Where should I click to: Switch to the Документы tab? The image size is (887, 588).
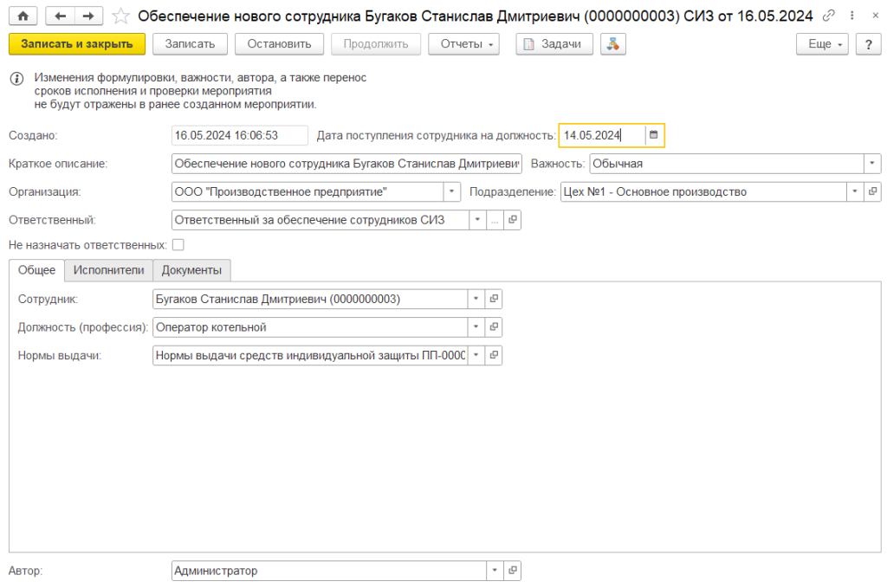click(x=191, y=270)
